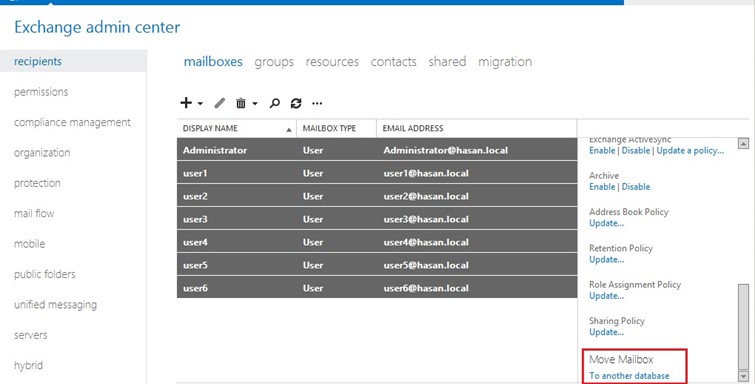Switch to the groups tab
Viewport: 755px width, 384px height.
coord(274,62)
